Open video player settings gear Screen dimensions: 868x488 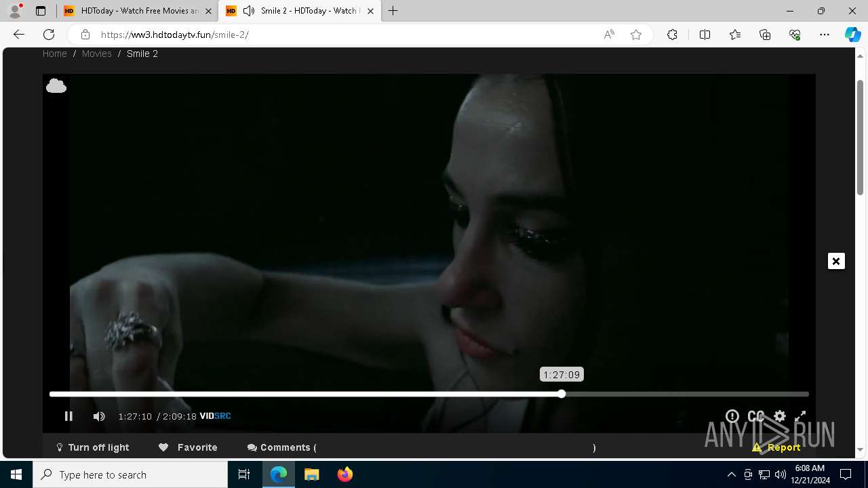[780, 416]
